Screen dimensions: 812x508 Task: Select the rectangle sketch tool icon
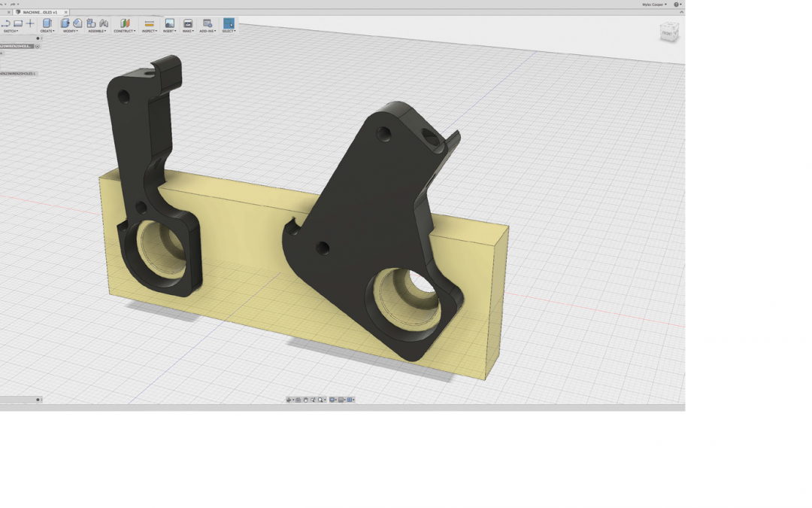(x=18, y=23)
